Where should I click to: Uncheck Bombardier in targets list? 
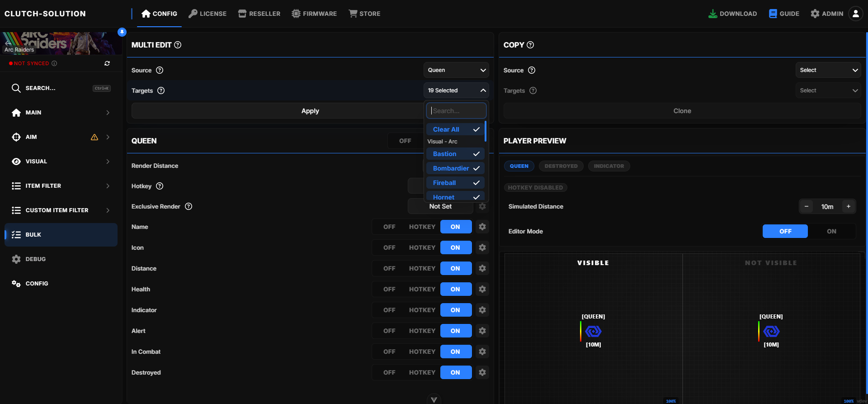pos(455,168)
